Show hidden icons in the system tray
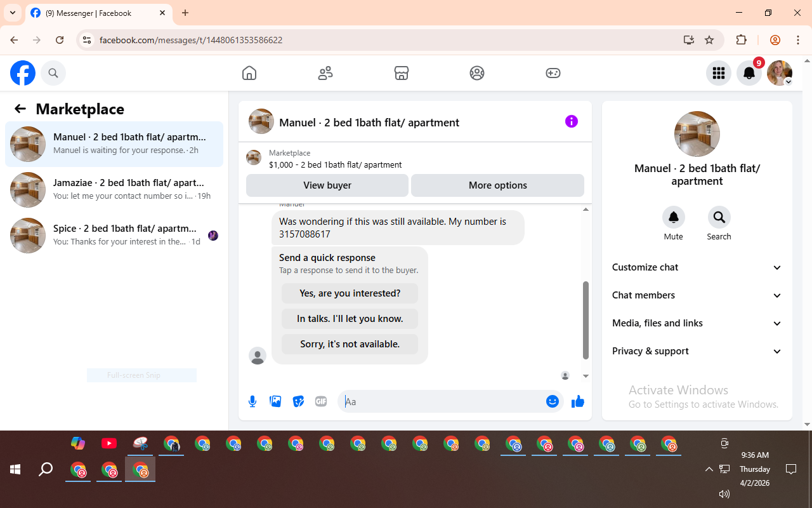 709,469
